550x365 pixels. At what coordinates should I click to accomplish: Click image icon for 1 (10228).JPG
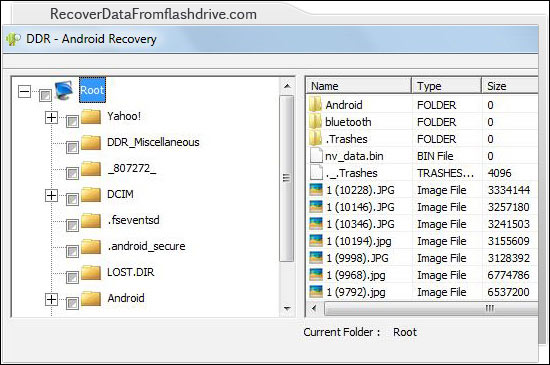point(316,190)
